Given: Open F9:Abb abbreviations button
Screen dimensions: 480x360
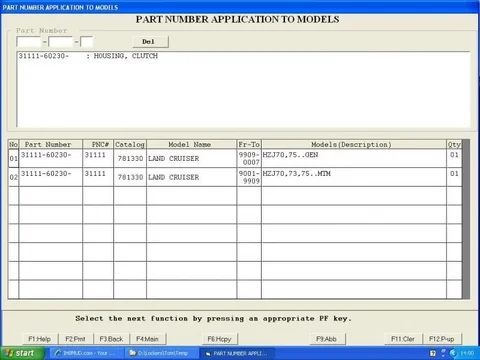Looking at the screenshot, I should point(327,339).
